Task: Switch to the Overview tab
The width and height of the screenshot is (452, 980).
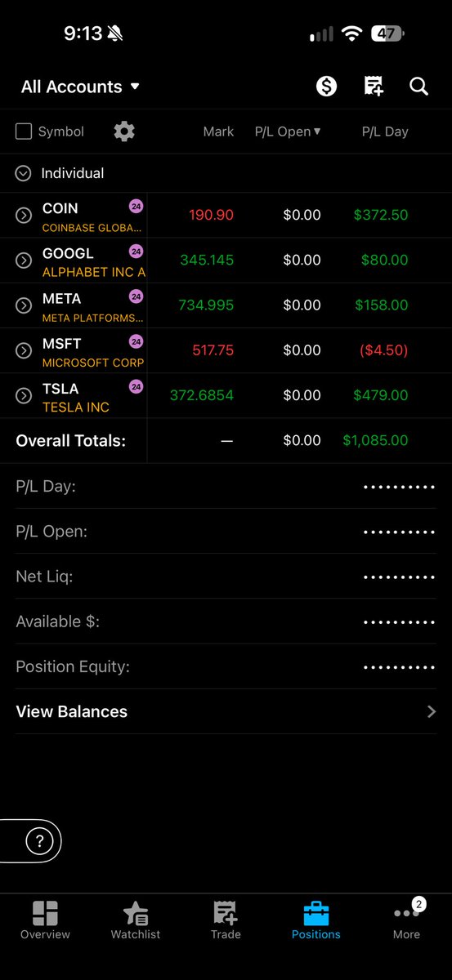Action: 45,921
